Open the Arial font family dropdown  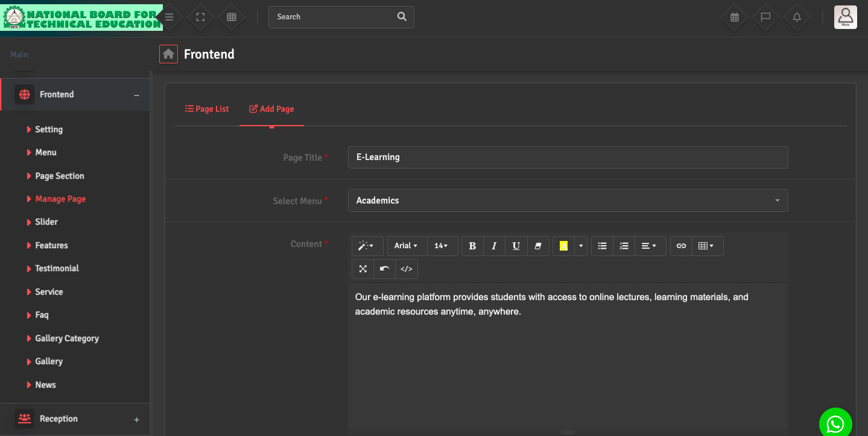[406, 246]
